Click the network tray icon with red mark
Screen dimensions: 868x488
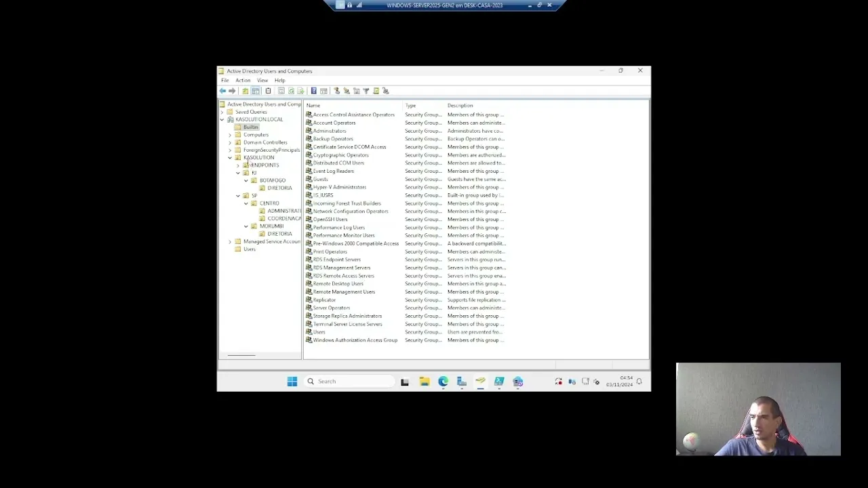pos(559,382)
